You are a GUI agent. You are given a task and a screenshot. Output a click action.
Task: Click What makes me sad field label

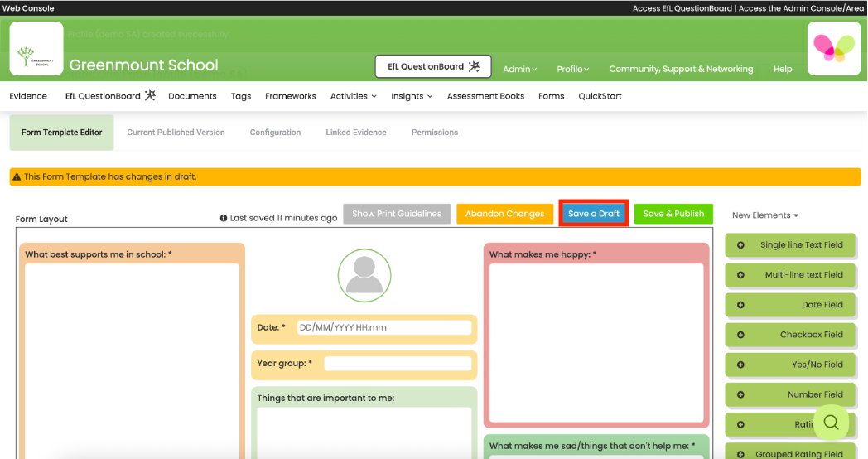pyautogui.click(x=592, y=446)
